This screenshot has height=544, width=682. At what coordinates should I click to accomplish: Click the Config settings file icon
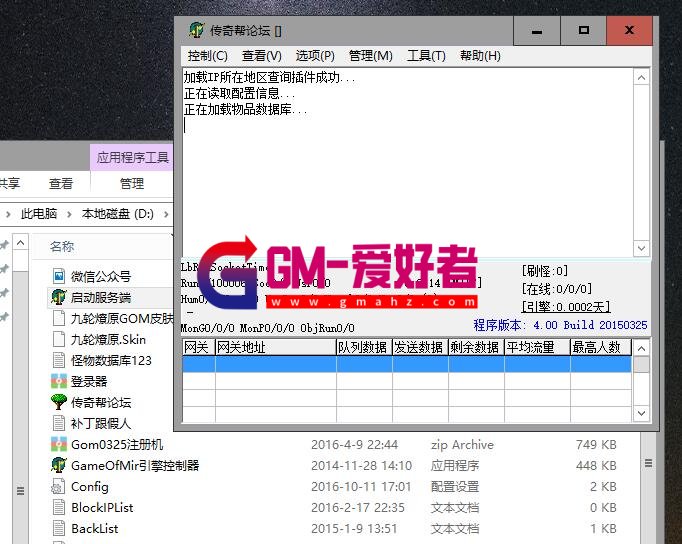tap(59, 486)
